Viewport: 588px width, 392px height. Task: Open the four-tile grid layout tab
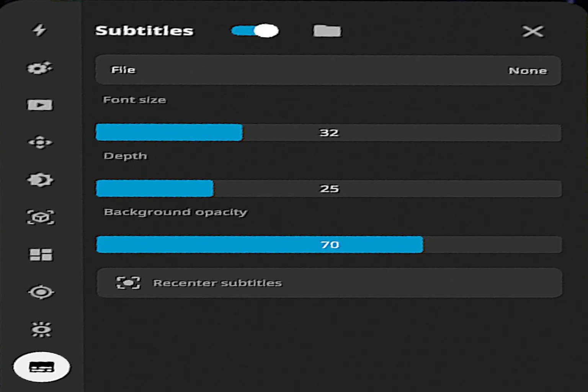pos(41,255)
